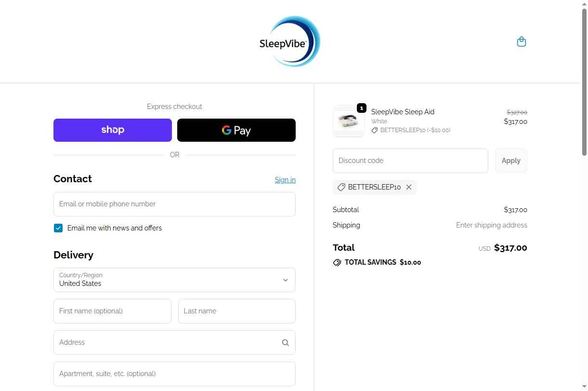Open the Country/Region dropdown
The width and height of the screenshot is (588, 391).
pyautogui.click(x=174, y=280)
